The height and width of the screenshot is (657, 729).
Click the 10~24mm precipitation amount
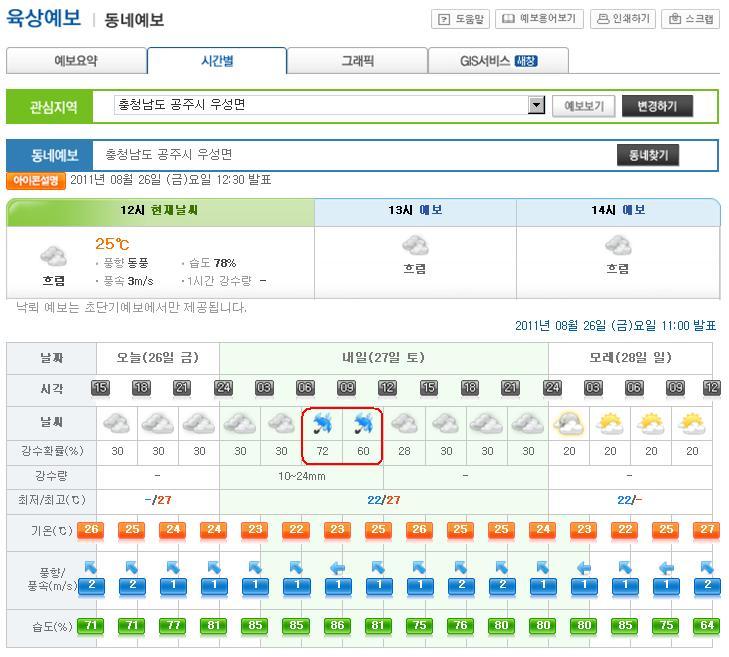pyautogui.click(x=302, y=477)
